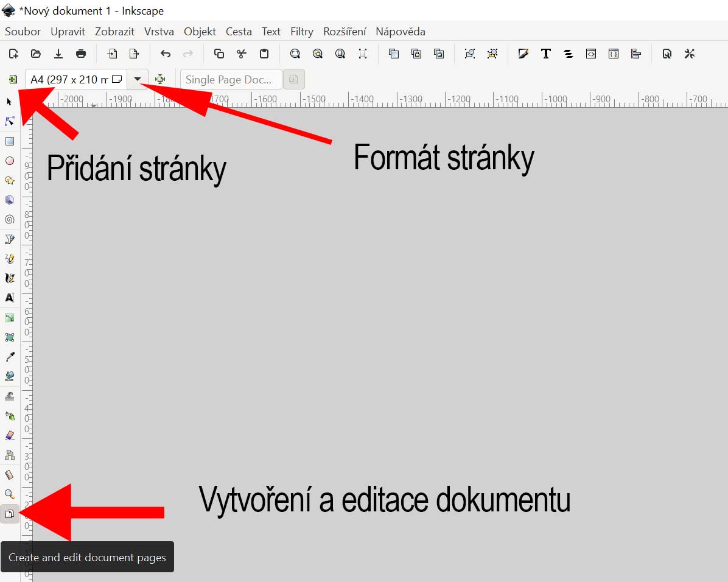Image resolution: width=728 pixels, height=582 pixels.
Task: Activate the Spiral tool
Action: coord(10,219)
